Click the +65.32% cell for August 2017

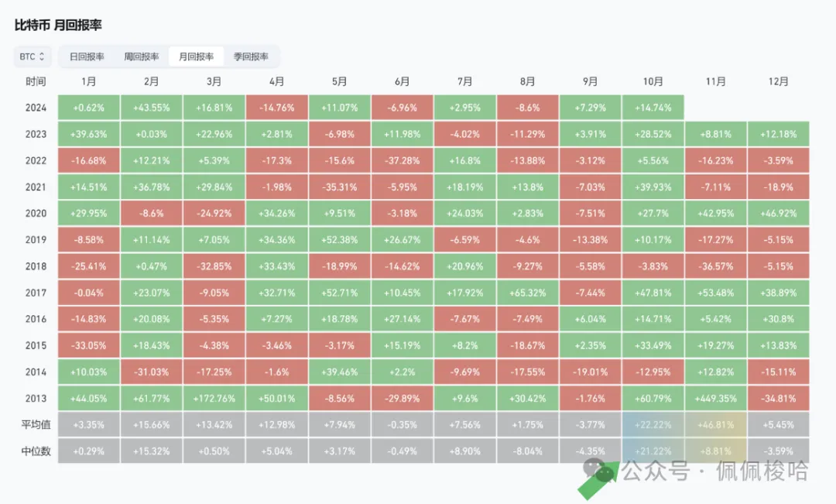[x=527, y=293]
